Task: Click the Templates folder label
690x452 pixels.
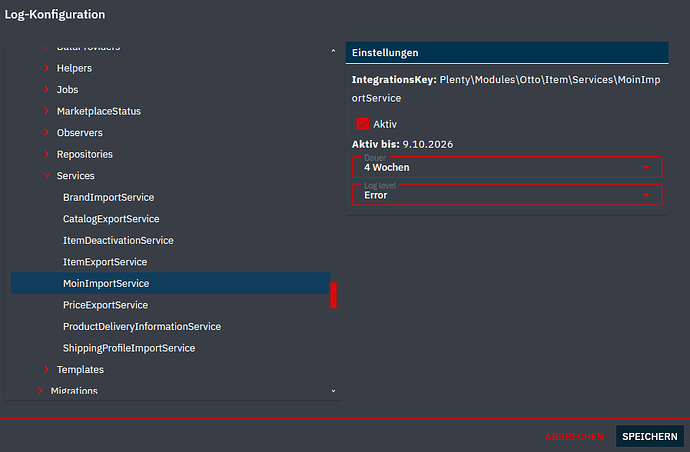Action: point(80,369)
